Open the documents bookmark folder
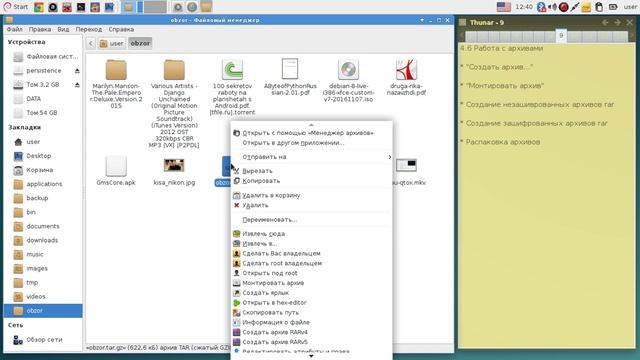This screenshot has height=360, width=640. tap(43, 226)
